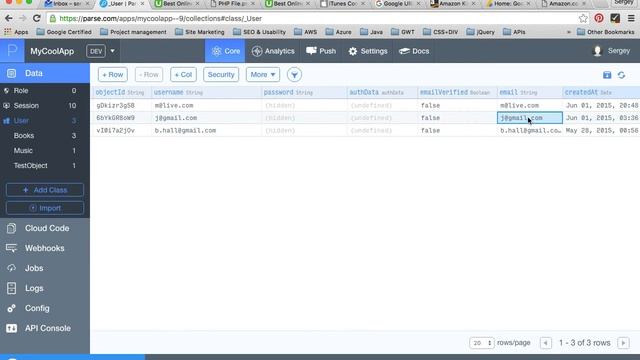Image resolution: width=640 pixels, height=360 pixels.
Task: Switch to the Google URL browser tab
Action: [398, 4]
